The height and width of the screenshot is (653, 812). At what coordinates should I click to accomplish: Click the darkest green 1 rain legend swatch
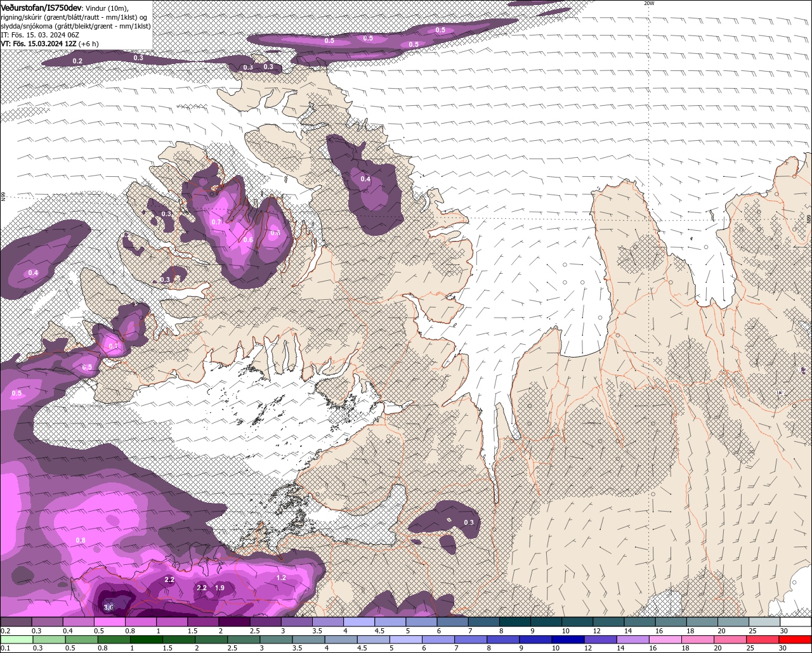coord(147,640)
